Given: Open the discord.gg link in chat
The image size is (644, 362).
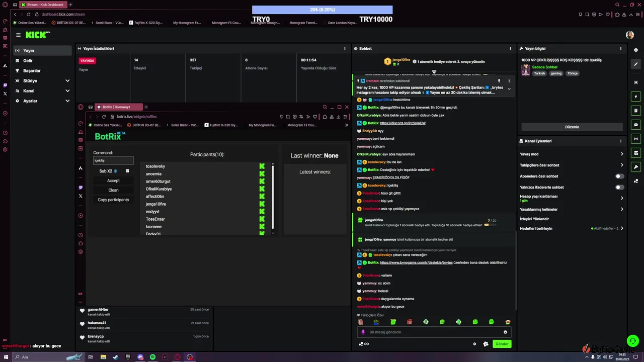Looking at the screenshot, I should pos(403,123).
